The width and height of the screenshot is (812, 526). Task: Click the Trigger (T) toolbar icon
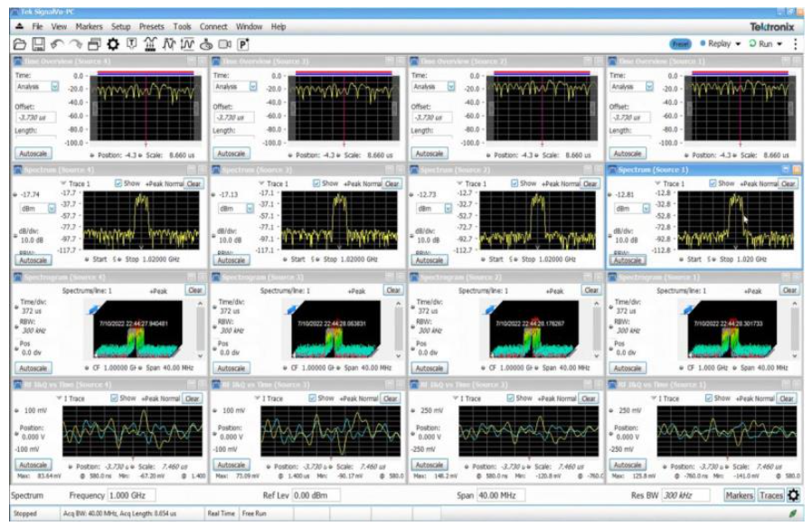[131, 44]
